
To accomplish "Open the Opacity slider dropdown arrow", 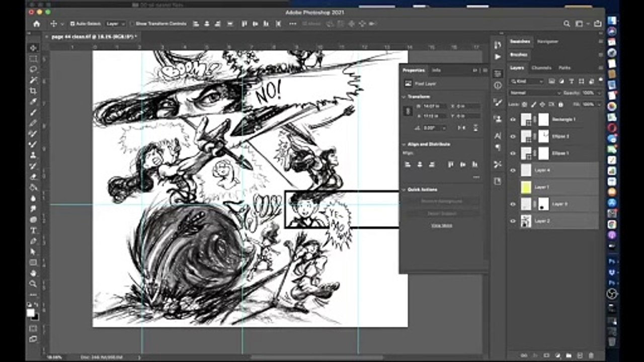I will point(599,93).
